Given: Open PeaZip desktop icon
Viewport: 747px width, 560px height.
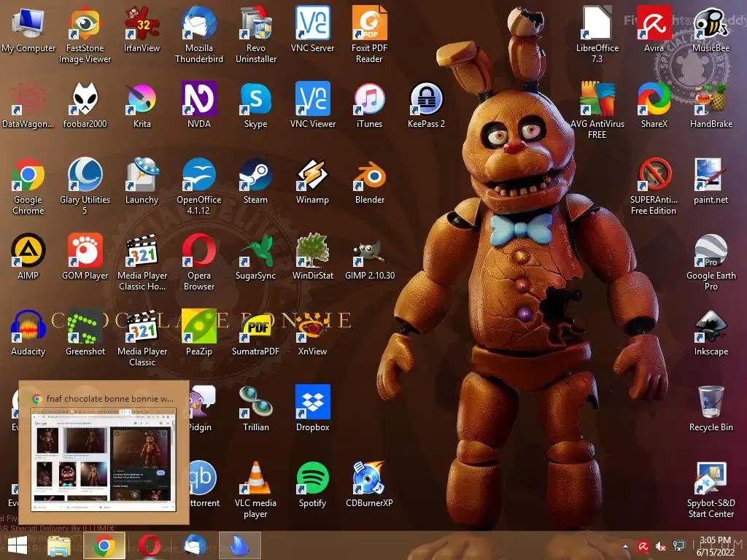Looking at the screenshot, I should [198, 333].
